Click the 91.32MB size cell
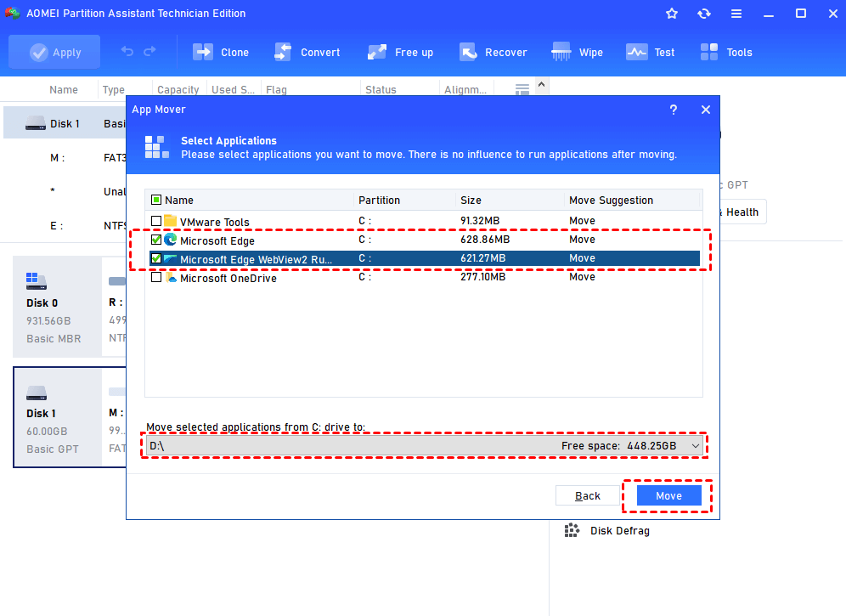Image resolution: width=846 pixels, height=616 pixels. 480,220
